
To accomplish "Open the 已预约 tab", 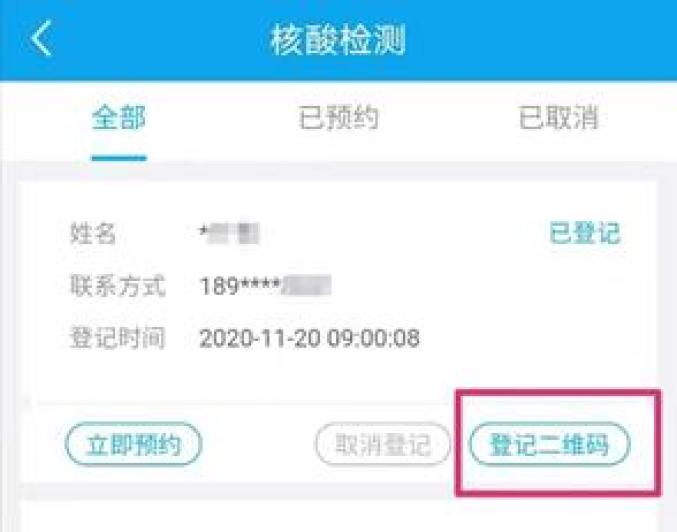I will 339,117.
